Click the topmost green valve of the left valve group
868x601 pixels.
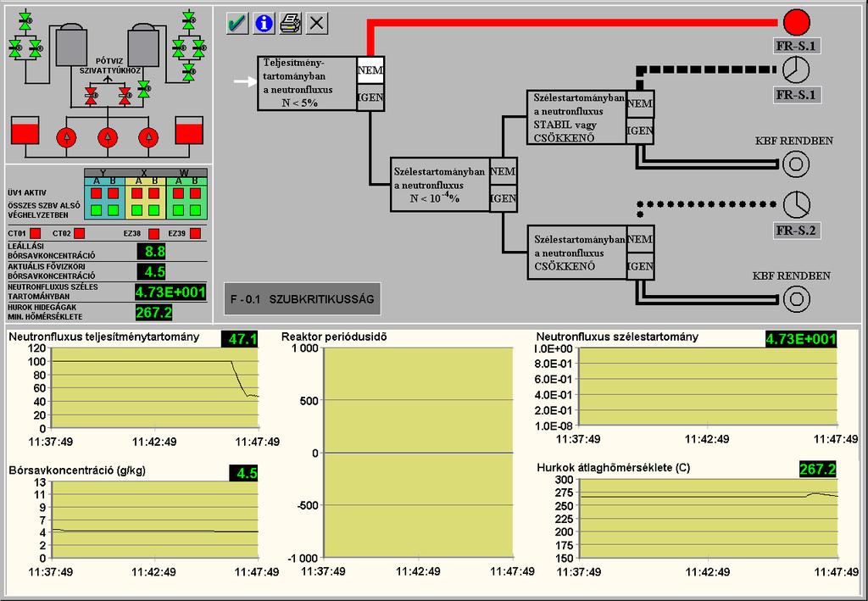(25, 20)
